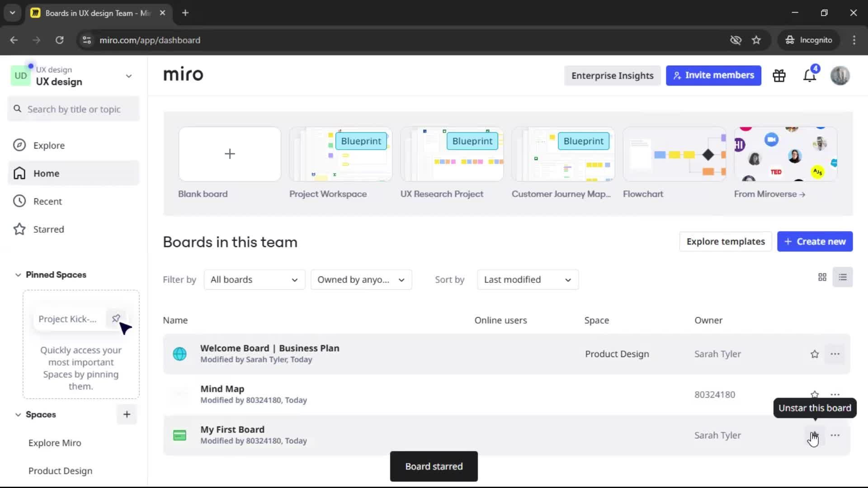Focus the Search by title or topic field
This screenshot has height=488, width=868.
74,109
